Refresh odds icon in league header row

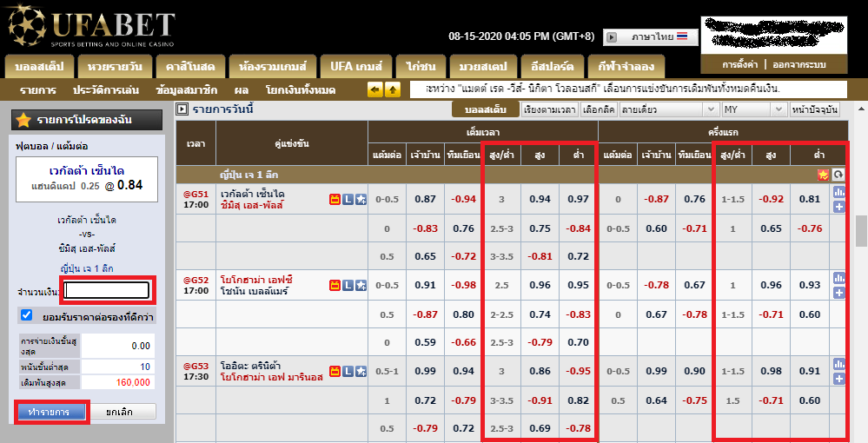838,175
